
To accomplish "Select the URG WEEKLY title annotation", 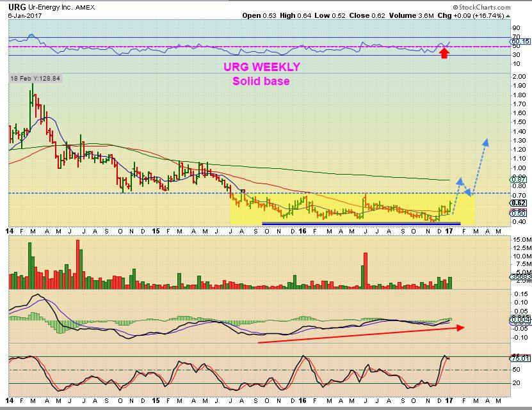I will pos(261,67).
